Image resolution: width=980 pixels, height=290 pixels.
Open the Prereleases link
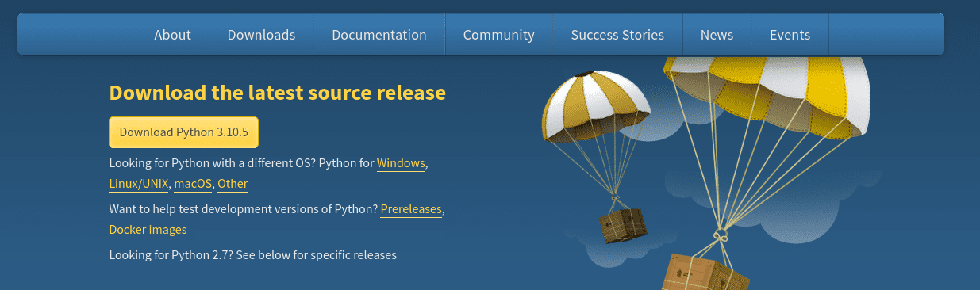click(x=411, y=209)
